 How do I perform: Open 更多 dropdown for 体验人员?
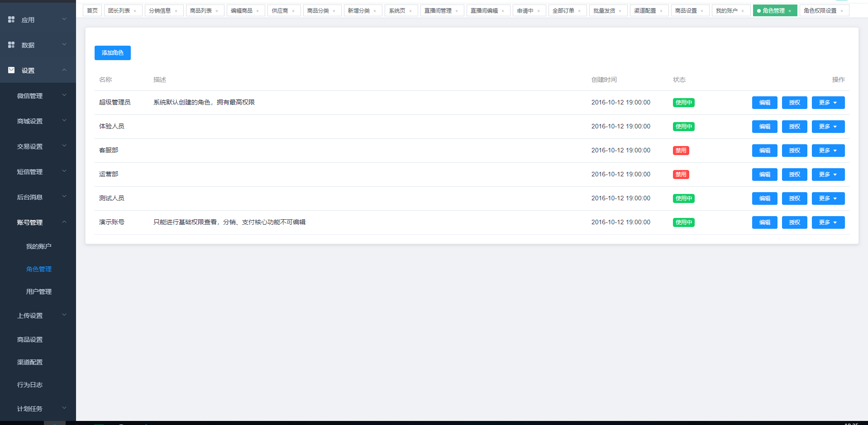828,127
